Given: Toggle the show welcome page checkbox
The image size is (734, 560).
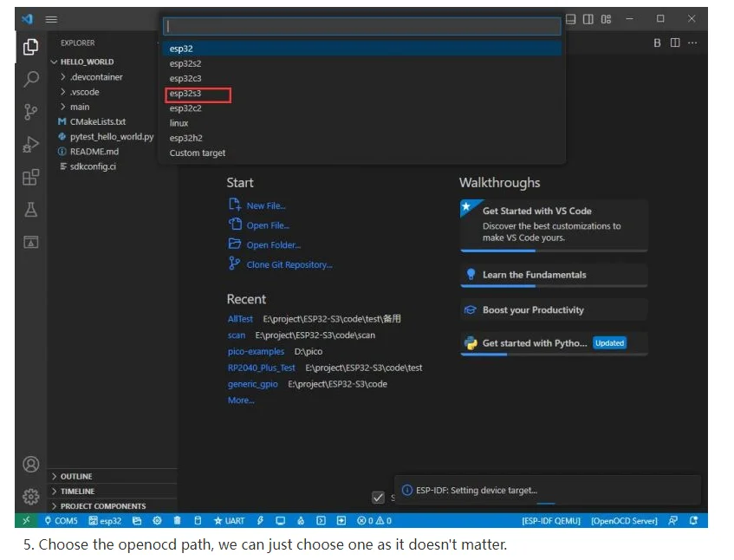Looking at the screenshot, I should 378,498.
